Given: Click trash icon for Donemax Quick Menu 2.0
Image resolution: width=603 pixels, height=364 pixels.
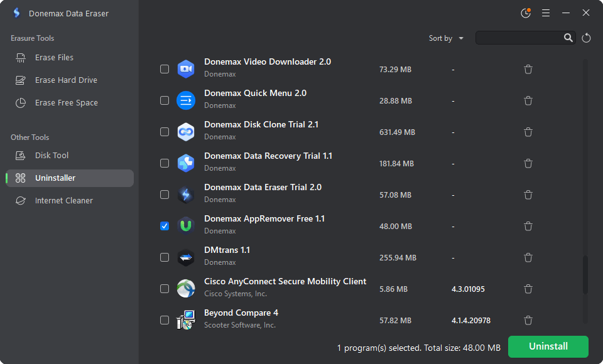Looking at the screenshot, I should coord(528,100).
